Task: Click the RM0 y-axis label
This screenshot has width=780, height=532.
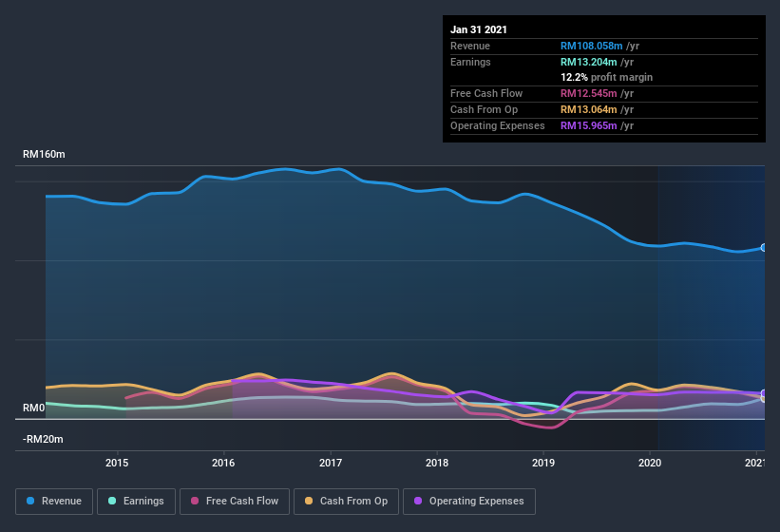Action: 34,408
